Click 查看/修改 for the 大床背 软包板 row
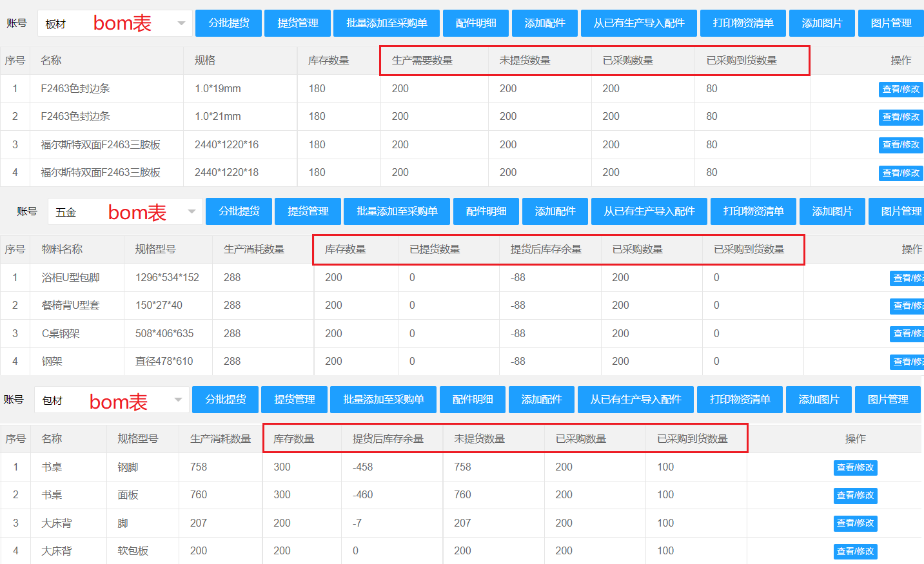 855,551
